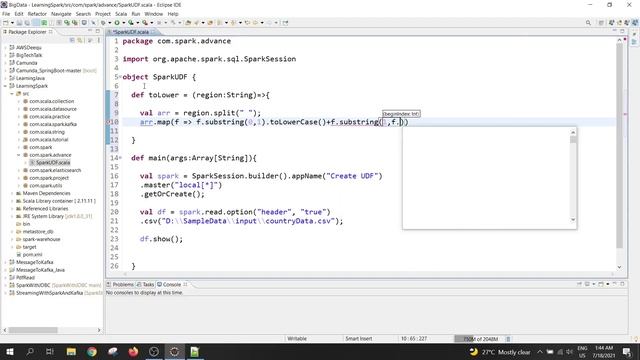Viewport: 640px width, 360px height.
Task: Open the Windows Start menu
Action: [10, 351]
